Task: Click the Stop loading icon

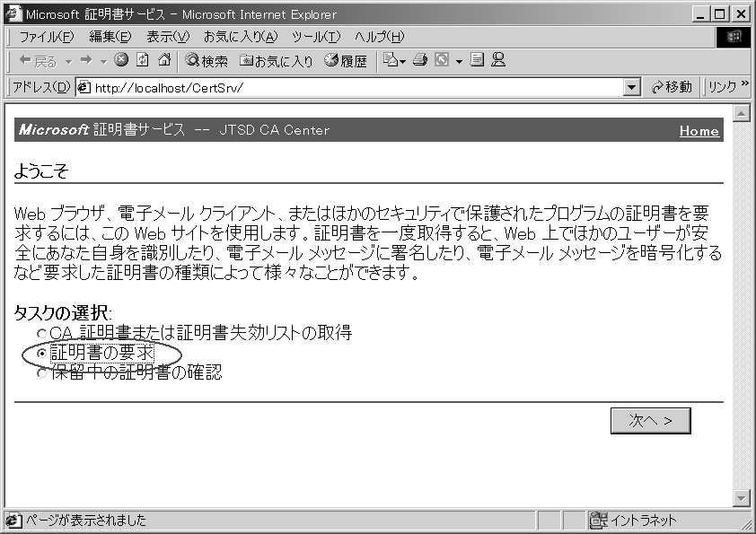Action: (x=121, y=60)
